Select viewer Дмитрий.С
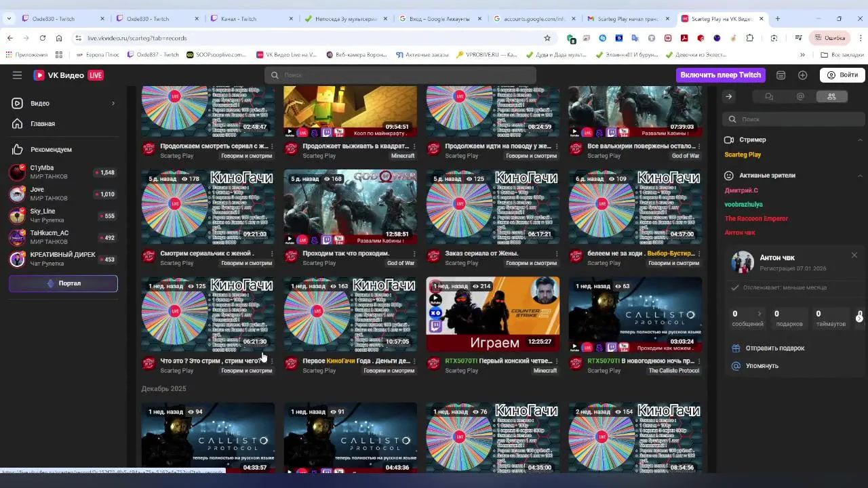The height and width of the screenshot is (488, 868). 741,190
